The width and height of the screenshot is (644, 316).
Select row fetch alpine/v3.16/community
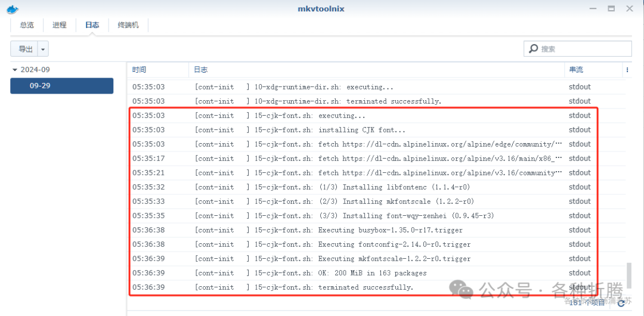[x=376, y=173]
